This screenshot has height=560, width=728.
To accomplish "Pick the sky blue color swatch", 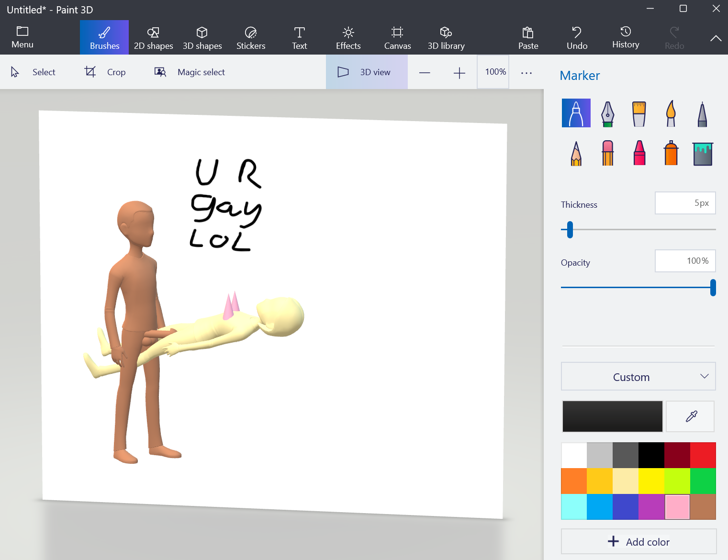I will point(600,507).
